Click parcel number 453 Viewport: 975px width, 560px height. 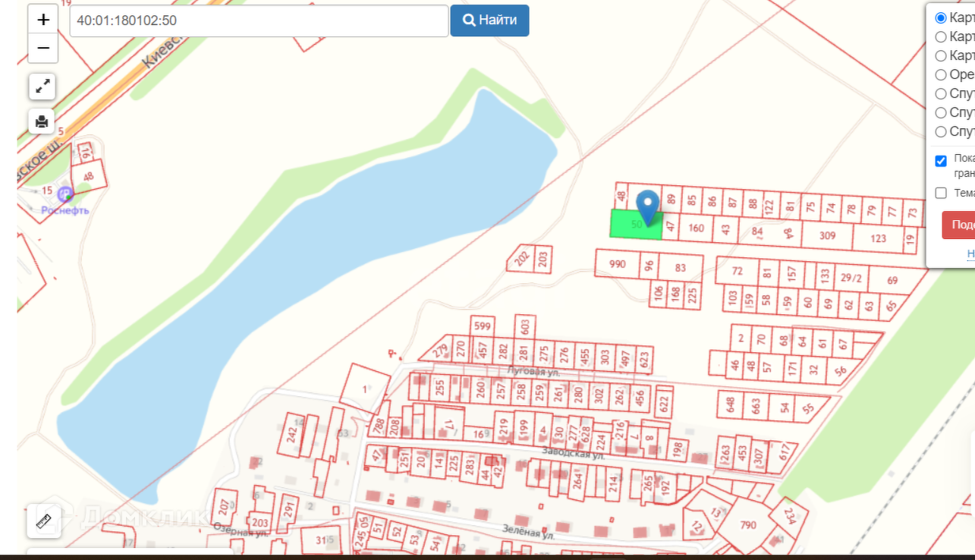[x=743, y=454]
